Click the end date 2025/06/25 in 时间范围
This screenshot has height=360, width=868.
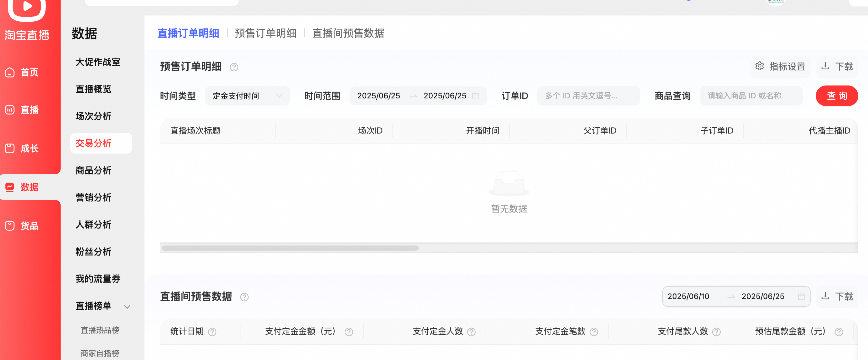445,96
